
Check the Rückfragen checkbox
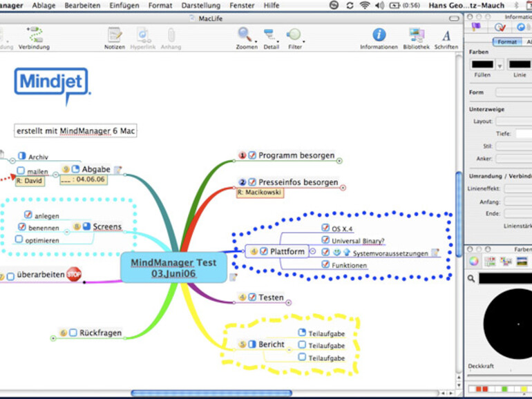coord(73,333)
